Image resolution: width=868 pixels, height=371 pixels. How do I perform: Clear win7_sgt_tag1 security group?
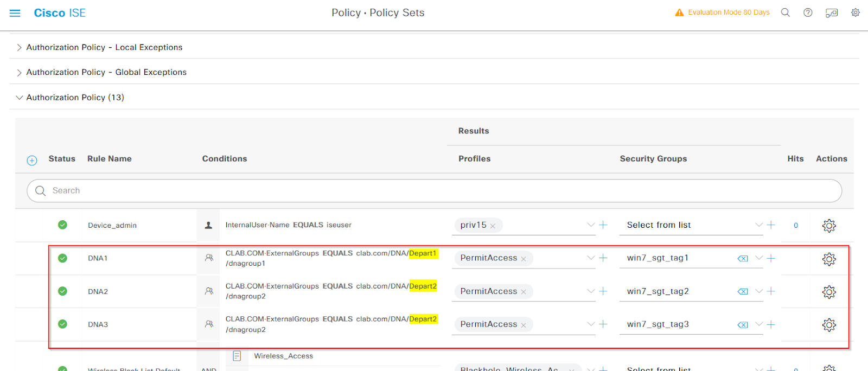(x=743, y=259)
